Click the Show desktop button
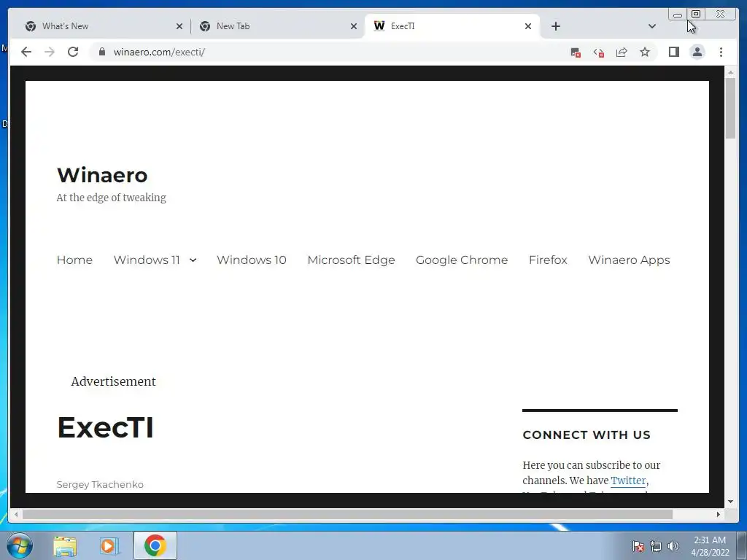 [x=742, y=546]
